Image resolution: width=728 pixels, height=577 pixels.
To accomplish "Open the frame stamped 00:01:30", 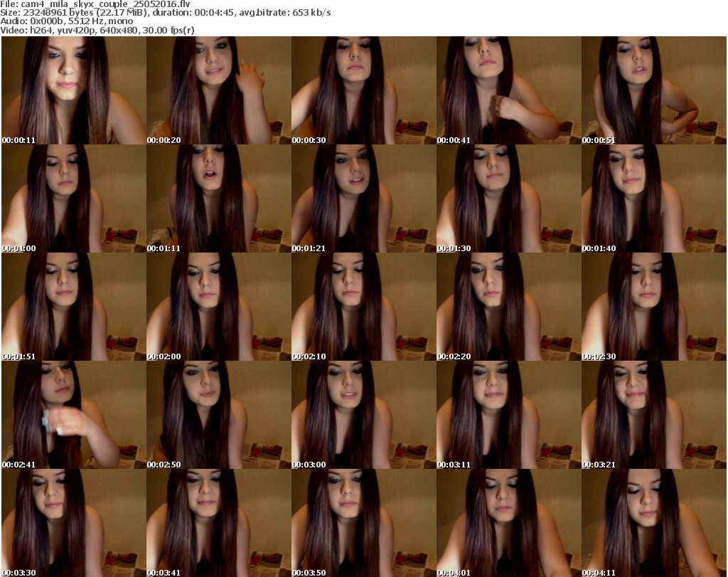I will pos(508,198).
